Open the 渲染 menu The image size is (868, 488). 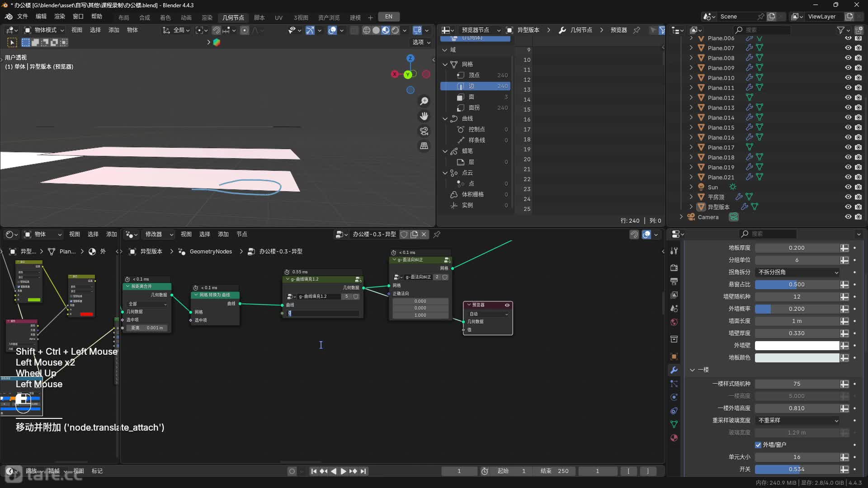pyautogui.click(x=60, y=17)
